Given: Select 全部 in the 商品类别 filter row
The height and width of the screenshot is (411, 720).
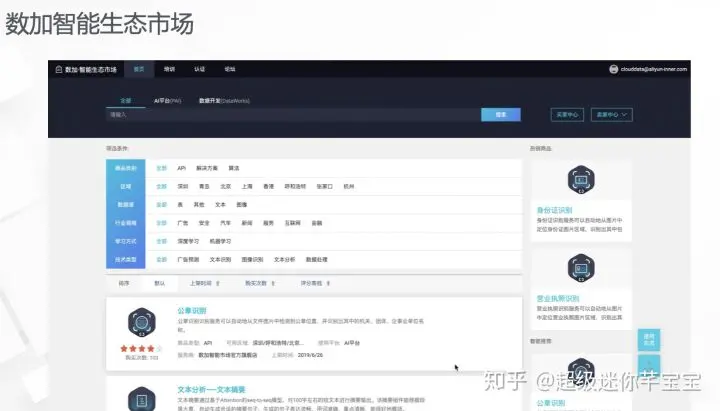Looking at the screenshot, I should (161, 168).
